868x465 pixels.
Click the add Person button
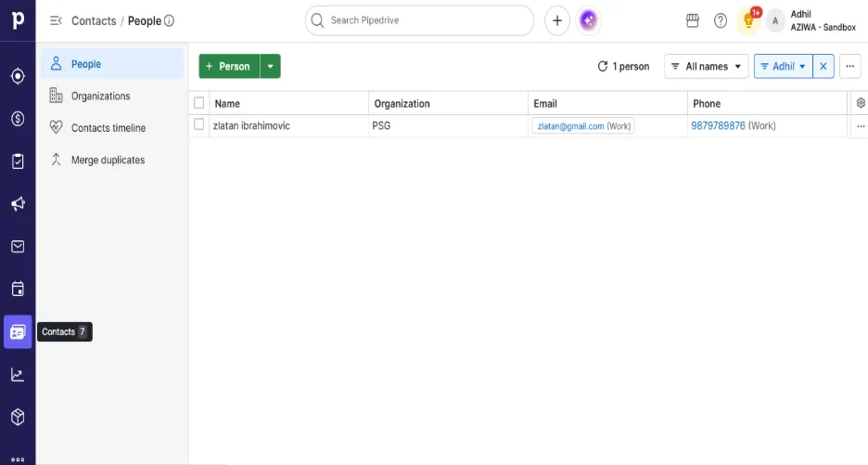(x=229, y=67)
